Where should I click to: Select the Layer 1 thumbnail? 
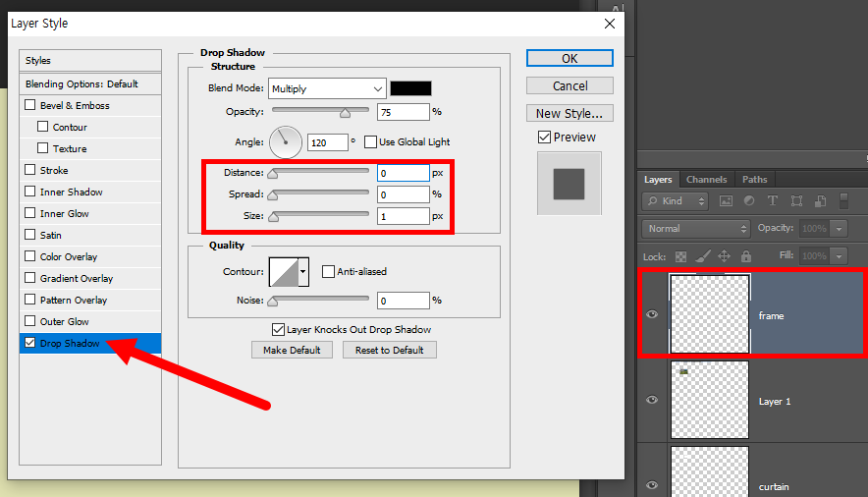[x=710, y=400]
